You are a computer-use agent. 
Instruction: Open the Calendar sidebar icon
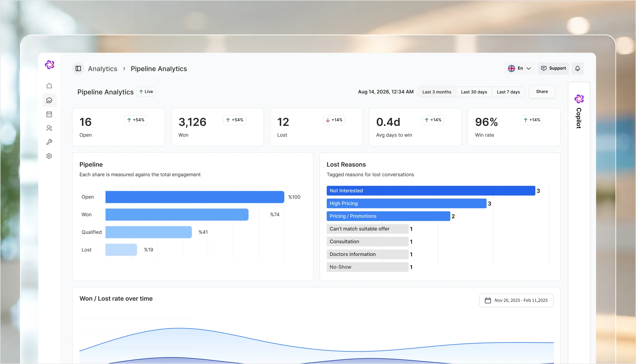(x=49, y=114)
